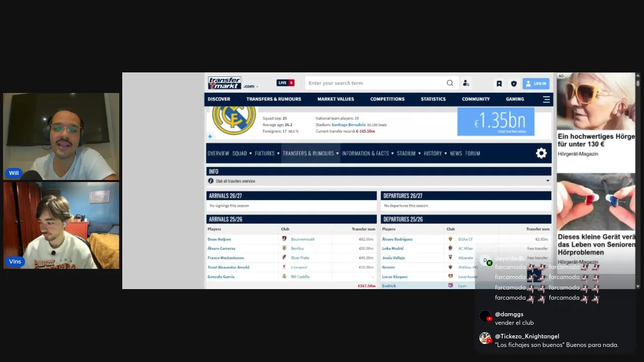Open Franco Mastantuono player link
This screenshot has height=362, width=644.
pos(225,258)
